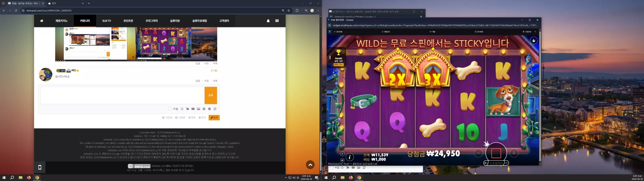Click the commenter's avatar picture
The image size is (644, 181).
[46, 74]
